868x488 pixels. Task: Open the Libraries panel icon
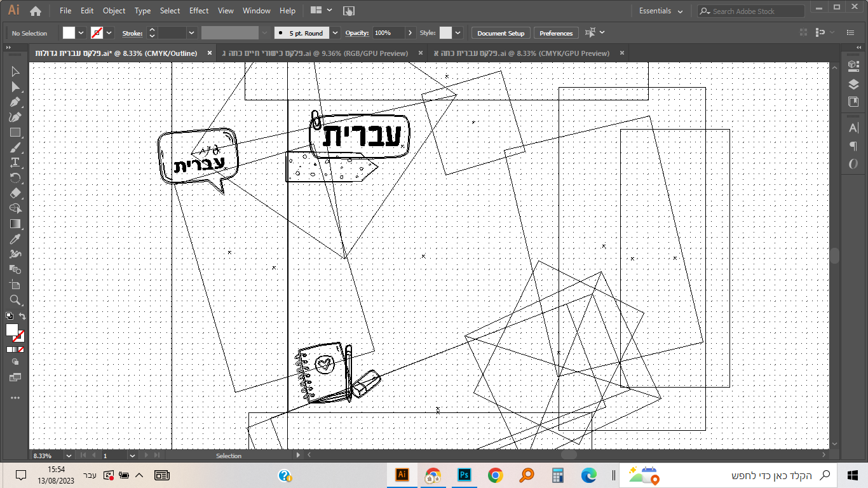coord(853,101)
